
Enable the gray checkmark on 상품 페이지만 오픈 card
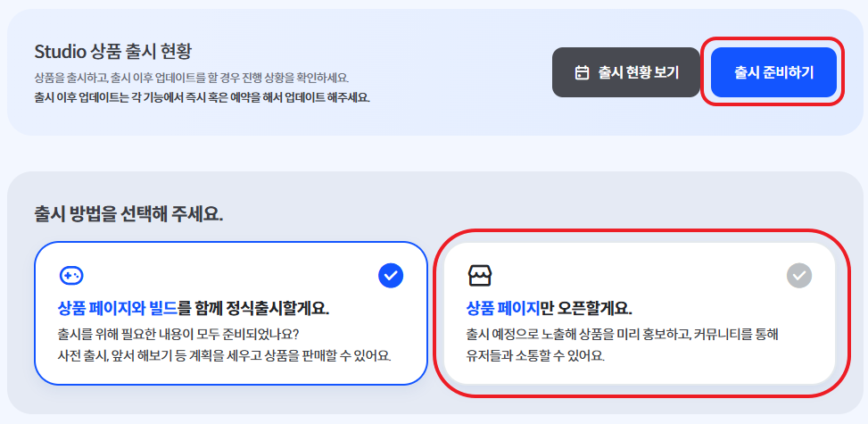pyautogui.click(x=798, y=275)
